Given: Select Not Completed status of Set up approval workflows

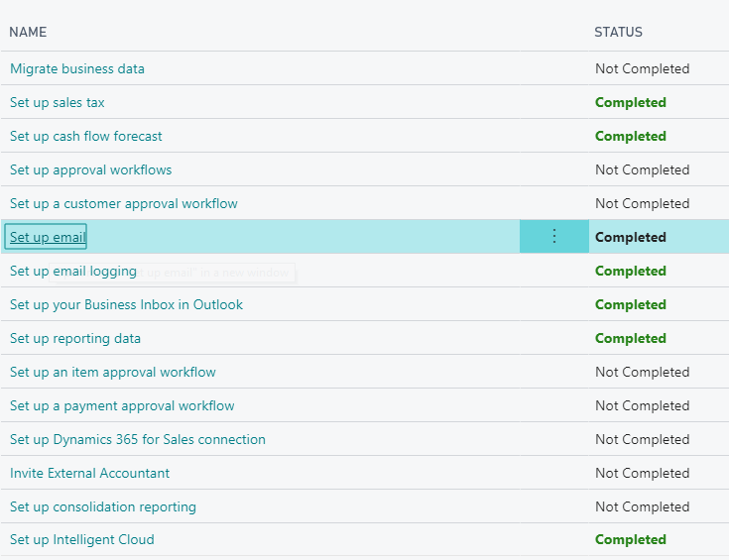Looking at the screenshot, I should tap(642, 170).
